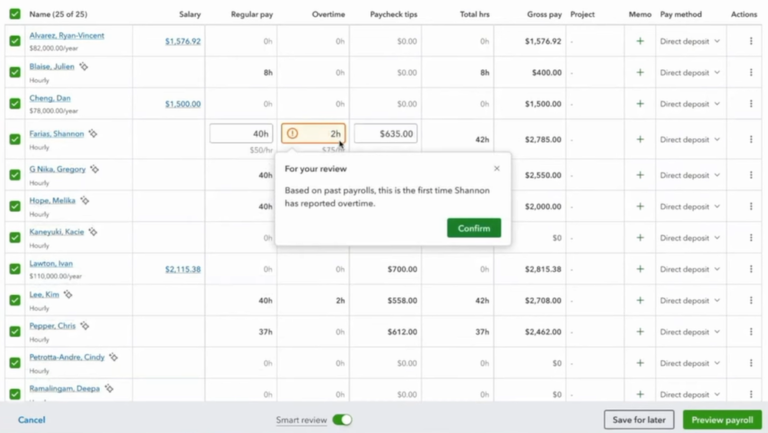768x433 pixels.
Task: Uncheck Lawton, Ivan row checkbox
Action: (15, 269)
